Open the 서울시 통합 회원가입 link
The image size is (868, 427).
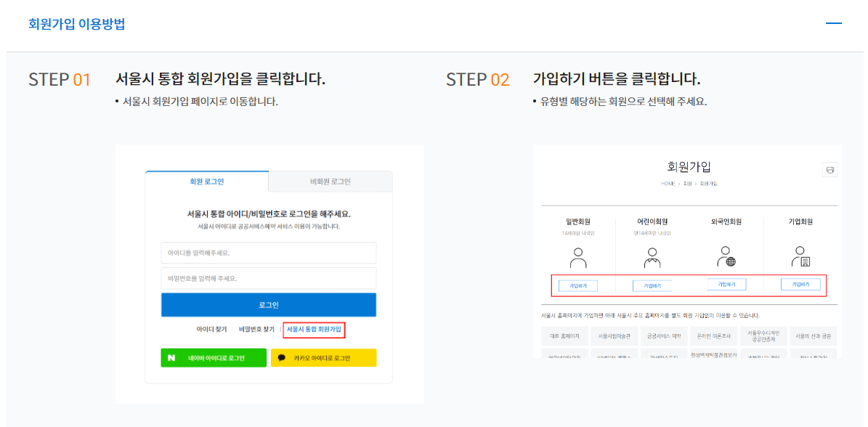(315, 328)
